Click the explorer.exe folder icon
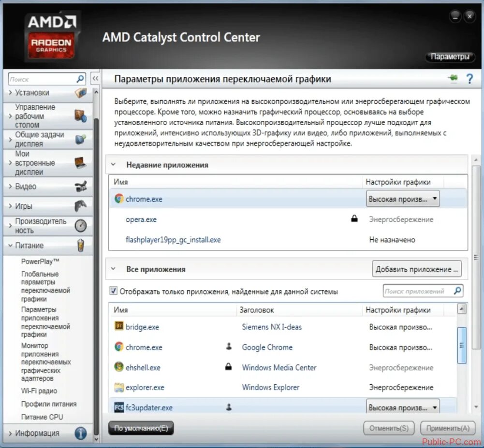 (119, 387)
